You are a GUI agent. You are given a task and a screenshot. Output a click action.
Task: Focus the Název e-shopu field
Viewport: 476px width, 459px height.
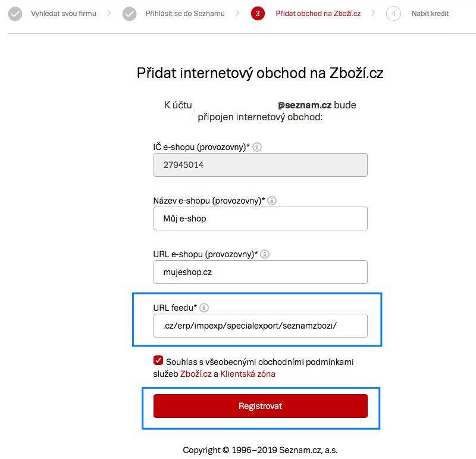point(260,218)
